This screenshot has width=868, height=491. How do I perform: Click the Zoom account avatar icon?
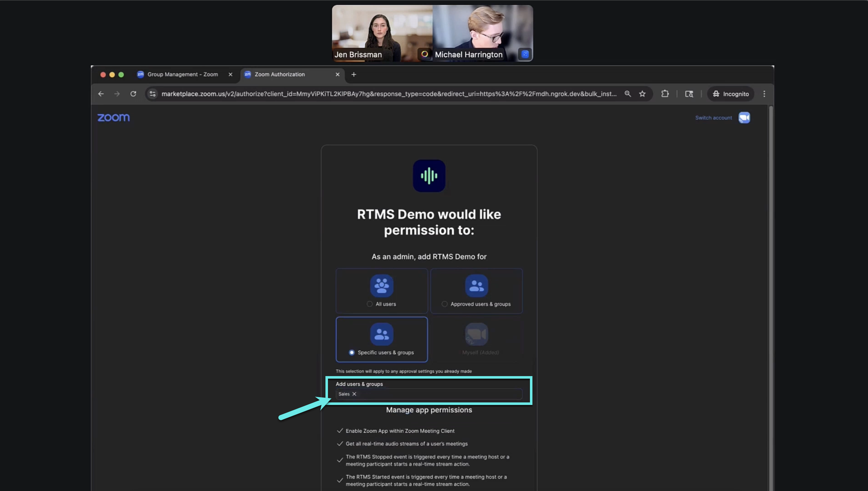(x=744, y=118)
